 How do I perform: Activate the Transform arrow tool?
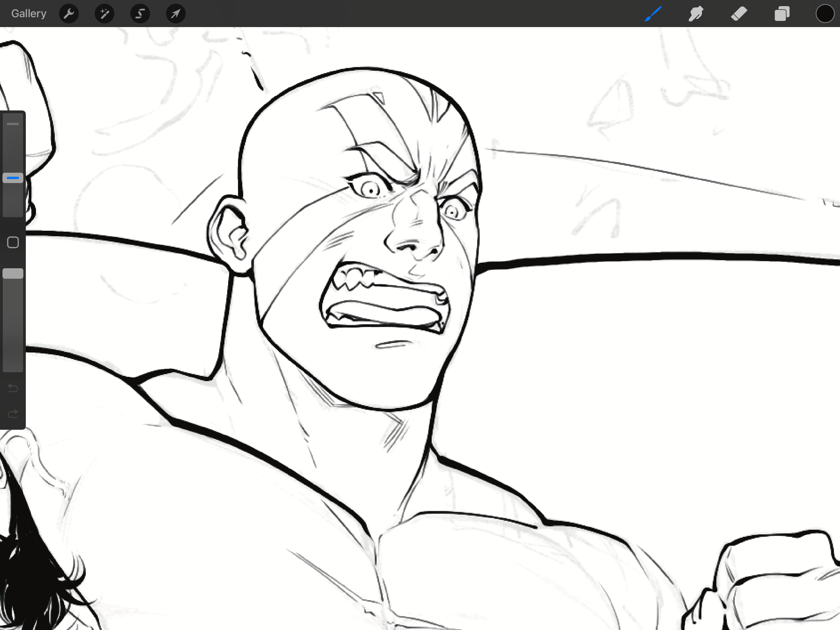click(176, 14)
